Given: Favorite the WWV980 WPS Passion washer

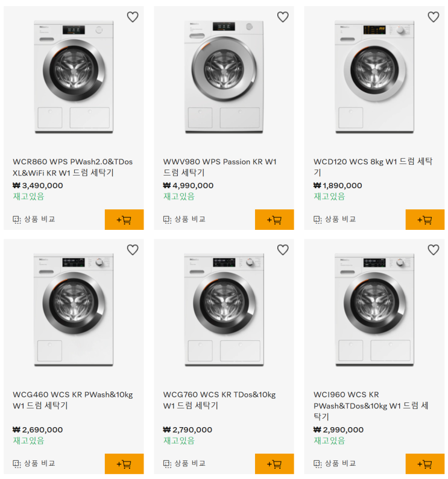Looking at the screenshot, I should pos(283,17).
